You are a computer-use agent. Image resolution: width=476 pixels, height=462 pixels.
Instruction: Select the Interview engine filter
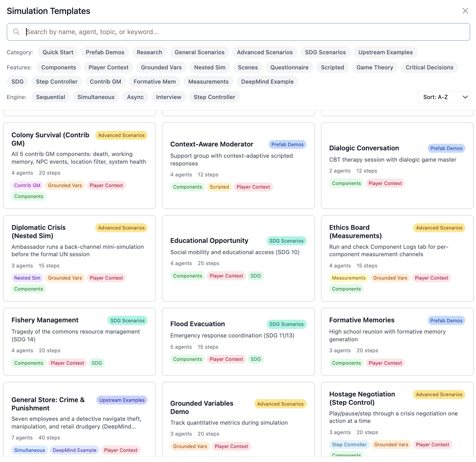pyautogui.click(x=169, y=97)
